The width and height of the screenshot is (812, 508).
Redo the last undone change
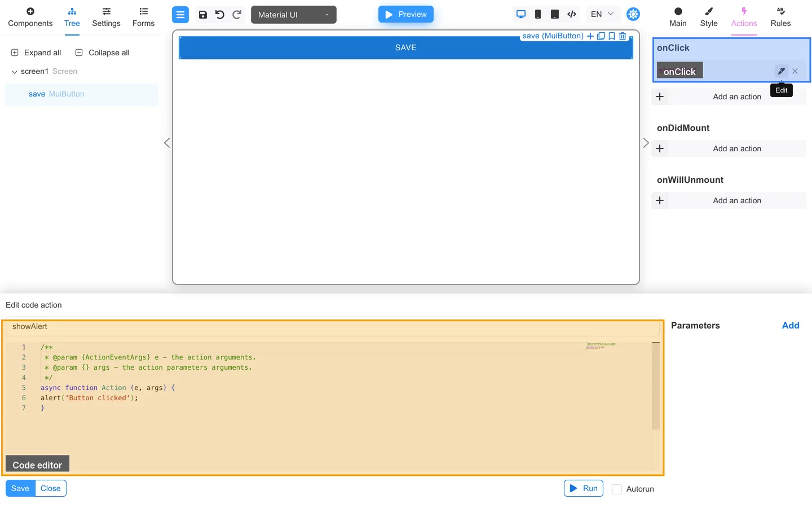coord(237,15)
